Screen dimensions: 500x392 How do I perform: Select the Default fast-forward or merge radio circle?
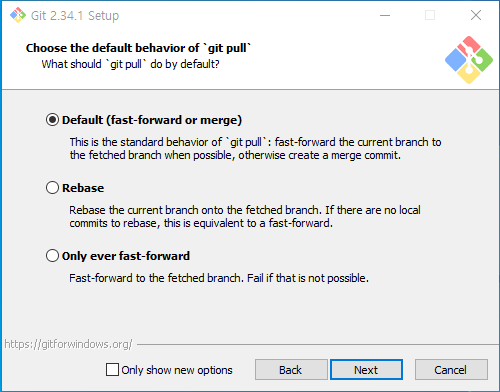click(x=52, y=120)
